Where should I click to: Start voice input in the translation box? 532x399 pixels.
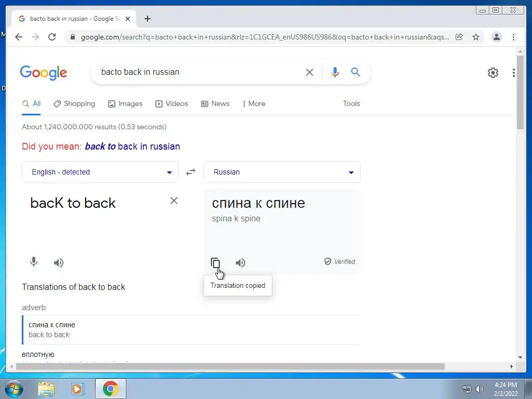click(34, 262)
